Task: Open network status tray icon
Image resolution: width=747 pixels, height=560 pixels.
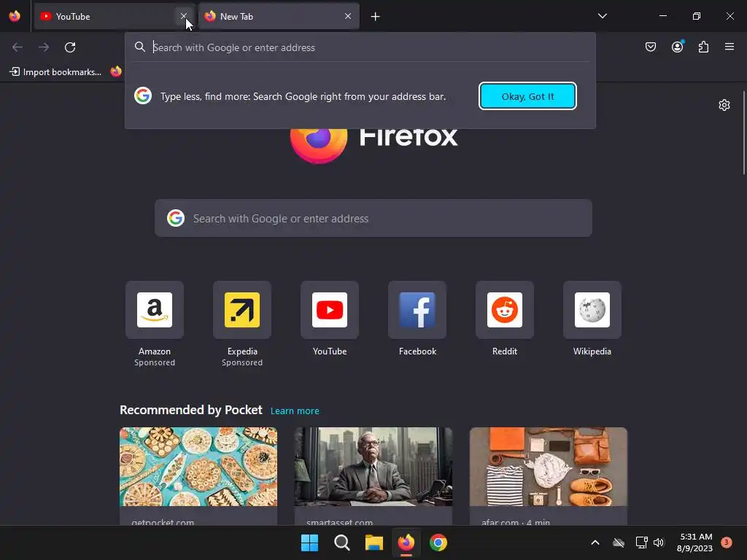Action: click(x=641, y=542)
